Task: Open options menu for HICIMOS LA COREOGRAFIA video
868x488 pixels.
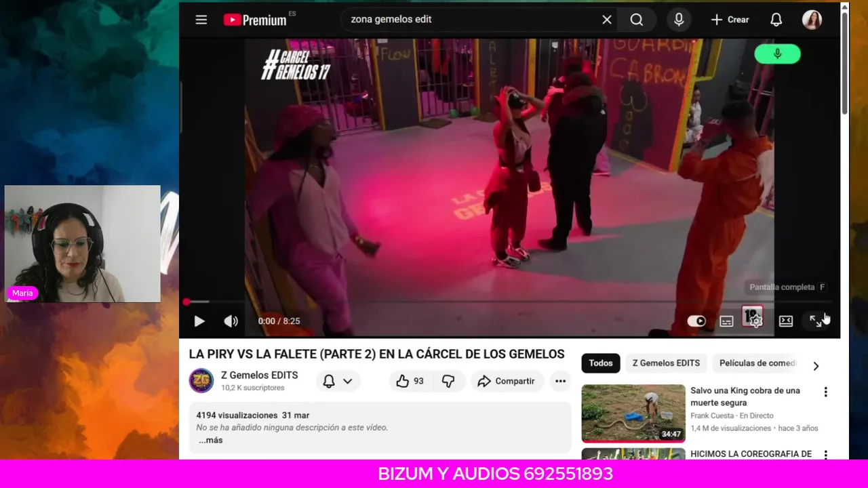Action: pyautogui.click(x=825, y=455)
